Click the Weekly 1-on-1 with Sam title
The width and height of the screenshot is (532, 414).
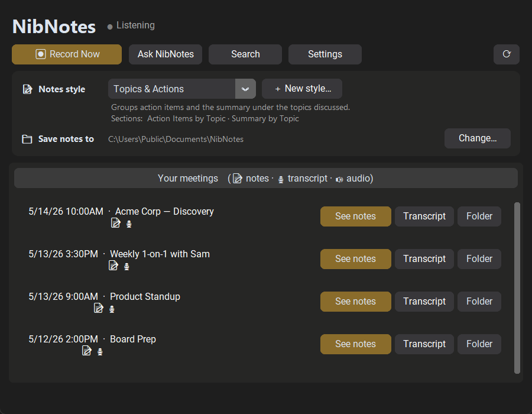tap(160, 254)
